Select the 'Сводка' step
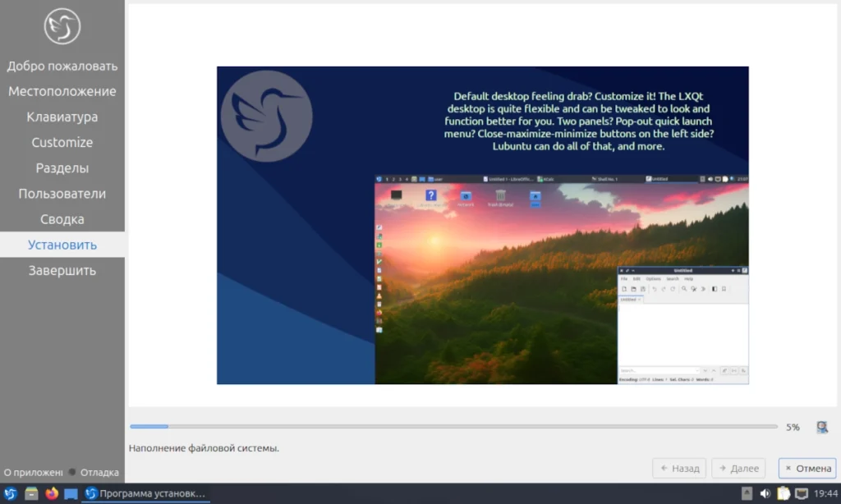This screenshot has height=504, width=841. 62,219
